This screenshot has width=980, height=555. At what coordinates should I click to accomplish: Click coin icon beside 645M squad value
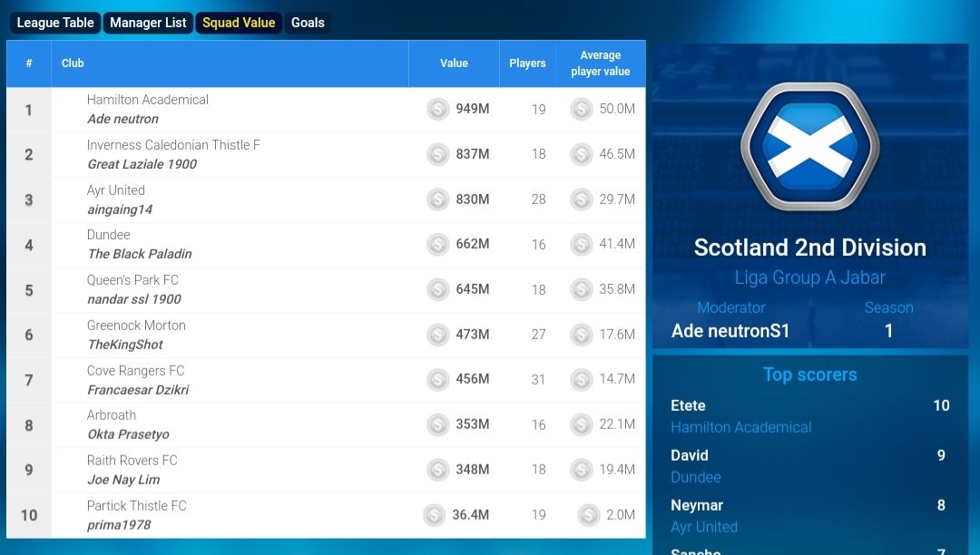tap(438, 289)
